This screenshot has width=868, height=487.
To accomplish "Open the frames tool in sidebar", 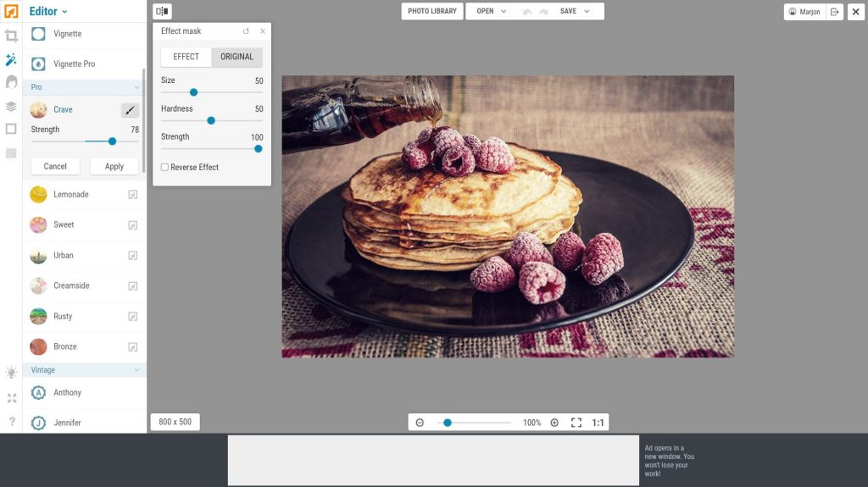I will coord(11,129).
